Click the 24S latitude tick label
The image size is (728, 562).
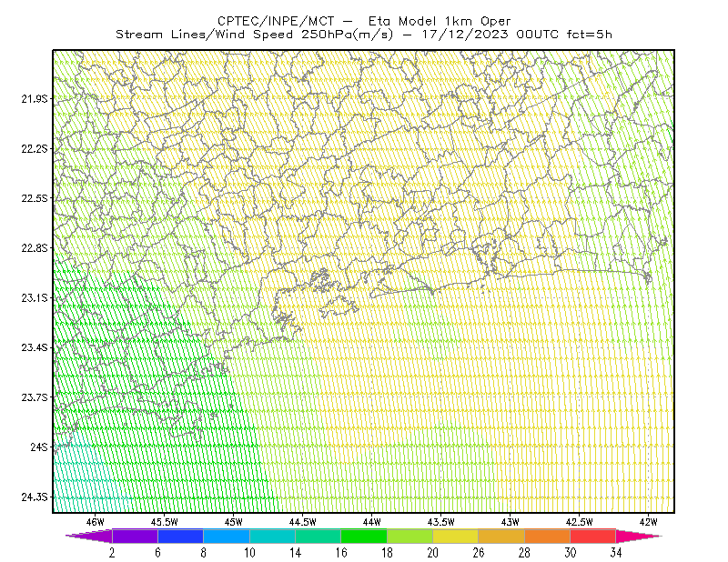39,447
